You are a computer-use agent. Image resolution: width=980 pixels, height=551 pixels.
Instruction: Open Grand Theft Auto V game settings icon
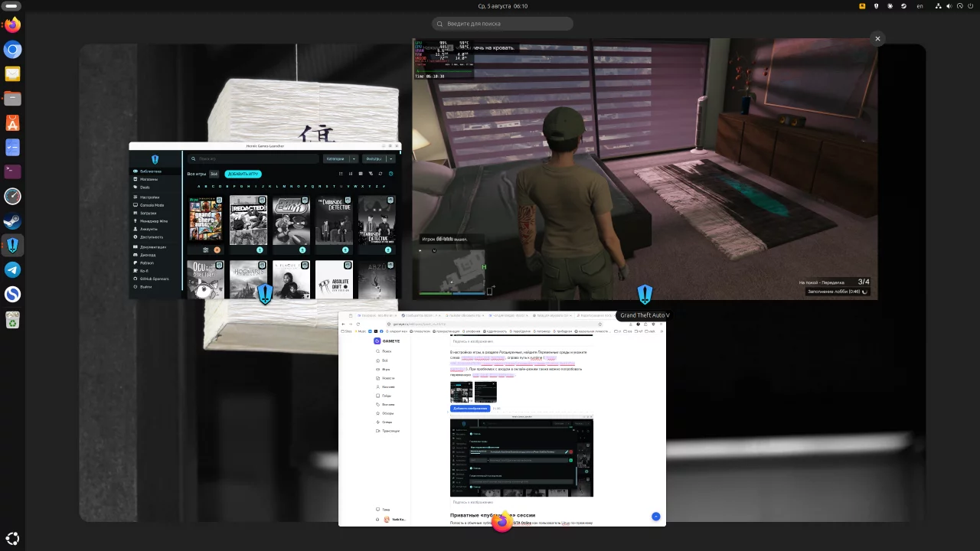click(x=206, y=249)
